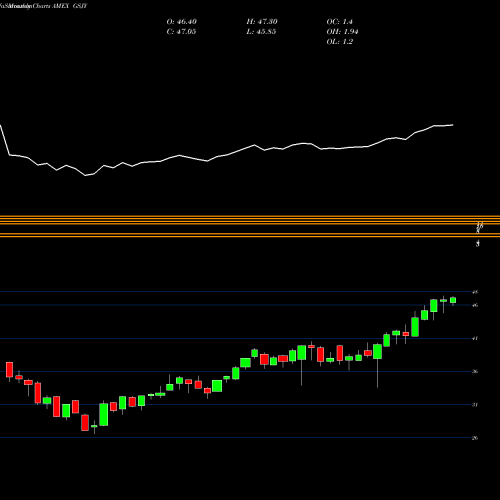Click the OH: 1.94 reading
500x500 pixels.
(342, 32)
